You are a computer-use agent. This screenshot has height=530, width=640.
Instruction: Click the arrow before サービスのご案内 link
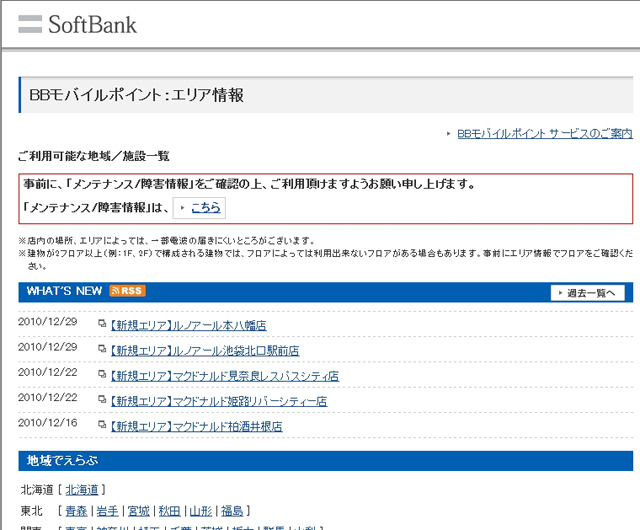[x=449, y=134]
